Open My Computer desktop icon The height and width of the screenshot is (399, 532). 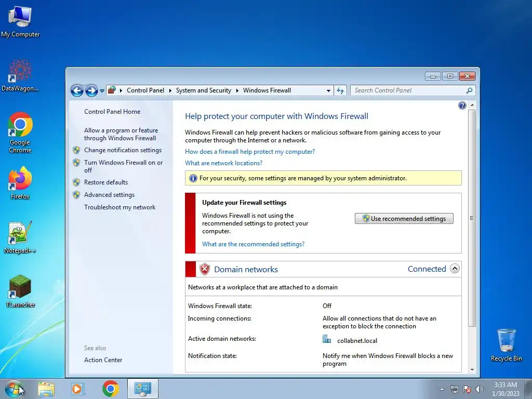pyautogui.click(x=20, y=21)
